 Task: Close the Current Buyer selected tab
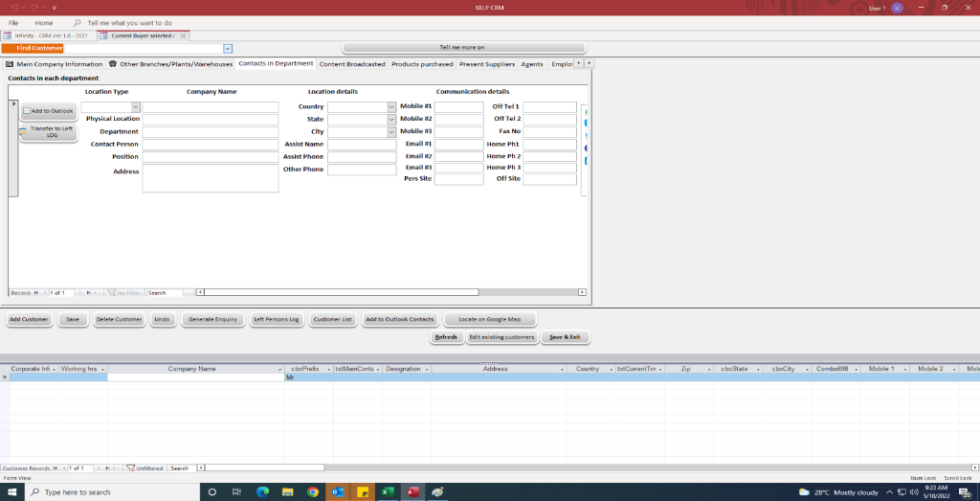(183, 35)
